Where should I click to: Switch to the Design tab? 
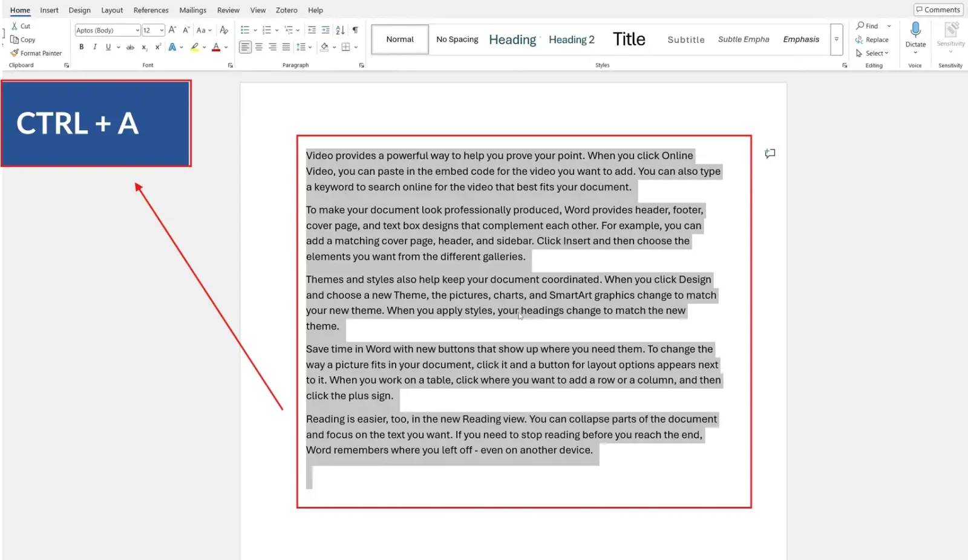(x=79, y=10)
